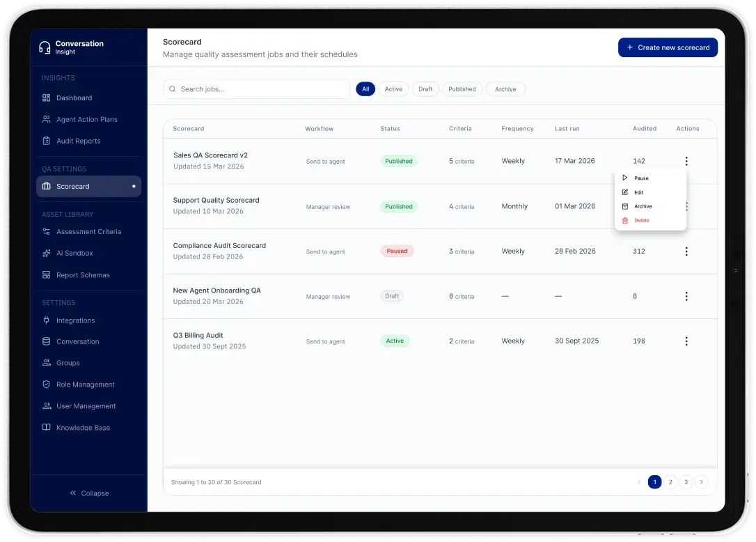The width and height of the screenshot is (756, 542).
Task: Click plus icon on Create new scorecard
Action: pyautogui.click(x=630, y=47)
